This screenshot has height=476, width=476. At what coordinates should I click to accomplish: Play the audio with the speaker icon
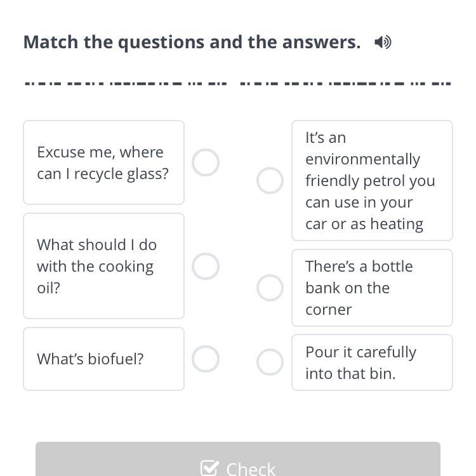point(383,43)
